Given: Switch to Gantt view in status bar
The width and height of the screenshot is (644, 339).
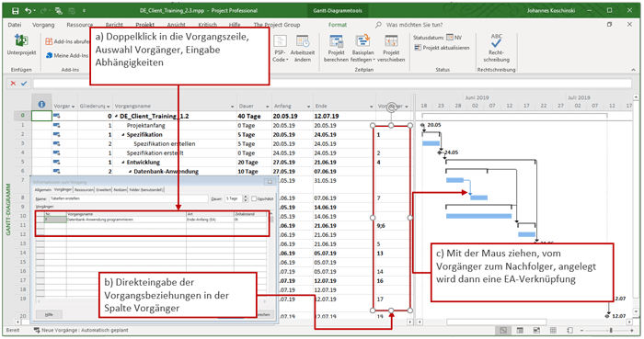Looking at the screenshot, I should click(x=503, y=330).
